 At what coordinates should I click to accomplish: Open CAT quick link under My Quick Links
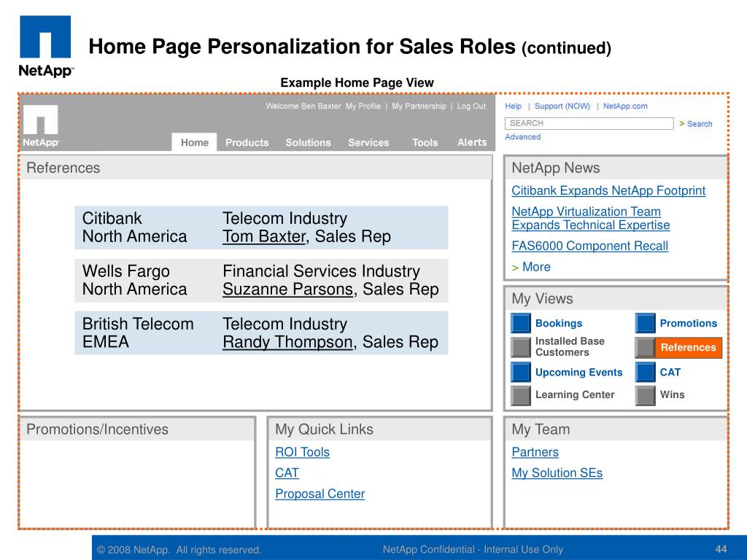click(287, 472)
